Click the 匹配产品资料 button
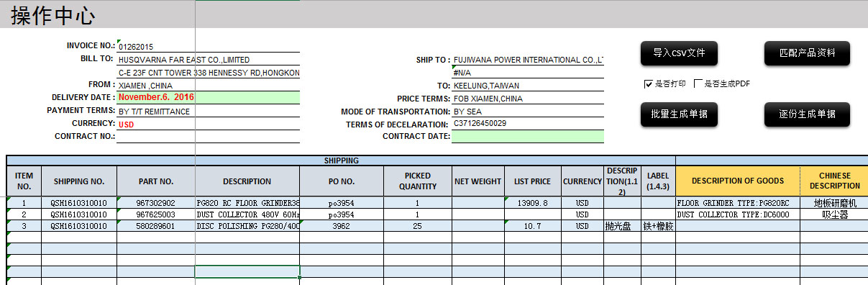 click(x=807, y=53)
